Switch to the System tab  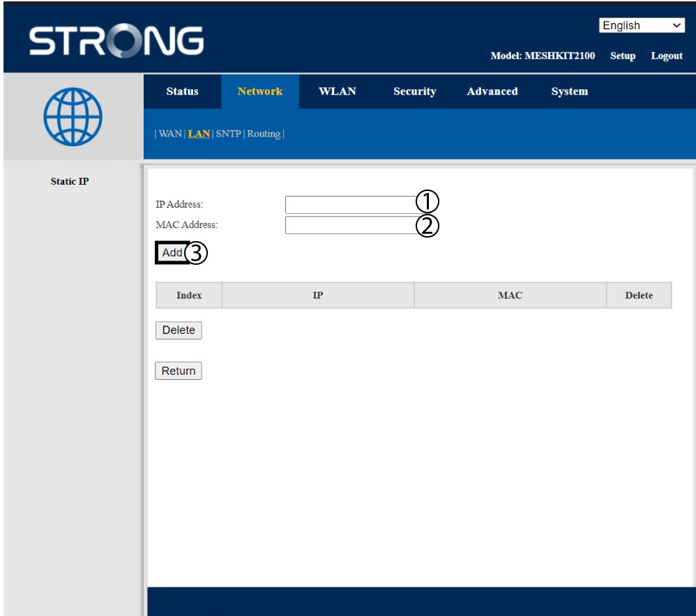coord(570,91)
